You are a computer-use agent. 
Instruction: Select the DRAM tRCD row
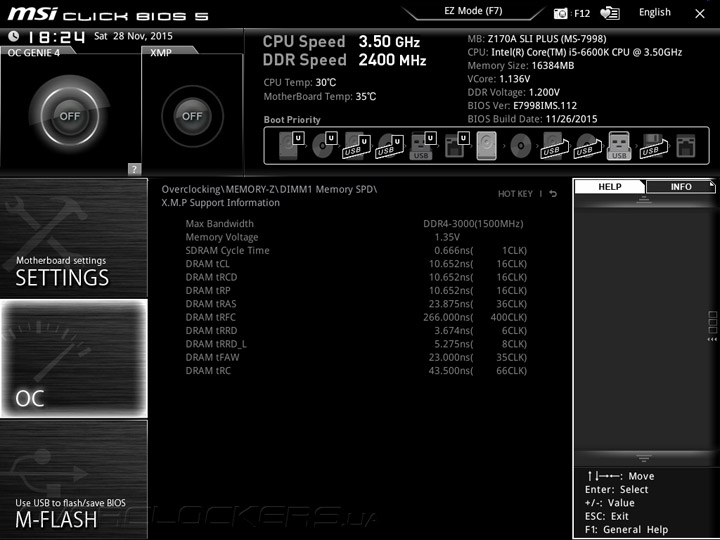tap(356, 277)
